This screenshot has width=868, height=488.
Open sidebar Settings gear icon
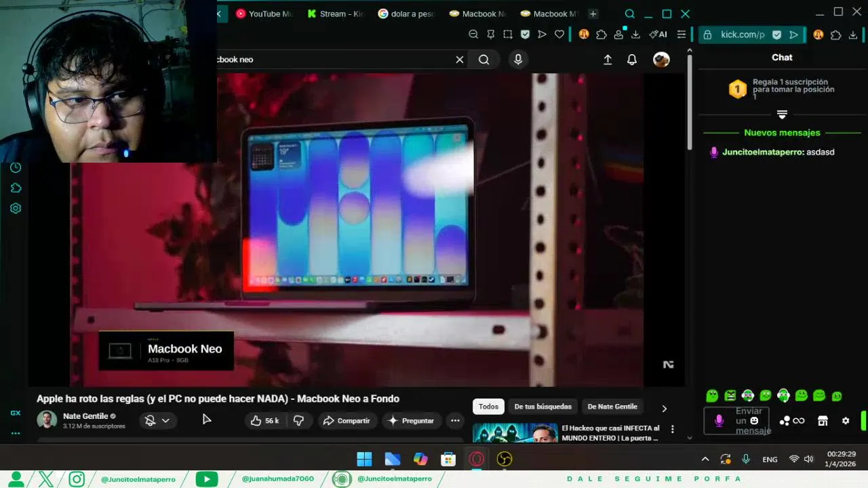click(x=16, y=208)
